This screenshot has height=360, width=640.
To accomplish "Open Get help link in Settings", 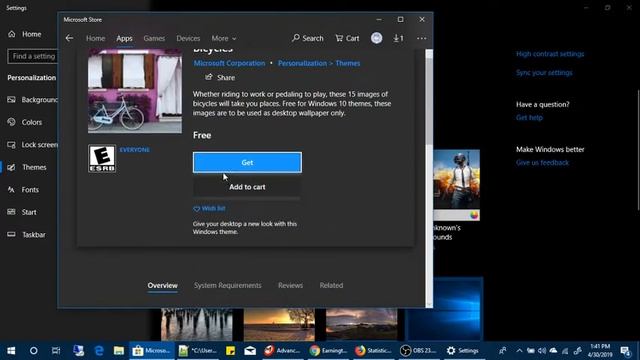I will click(x=529, y=118).
